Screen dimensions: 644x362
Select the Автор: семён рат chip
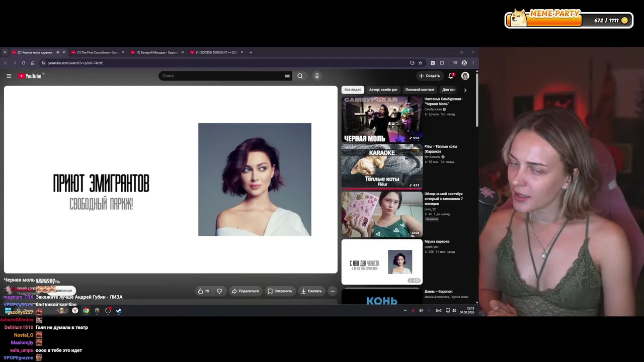coord(383,90)
